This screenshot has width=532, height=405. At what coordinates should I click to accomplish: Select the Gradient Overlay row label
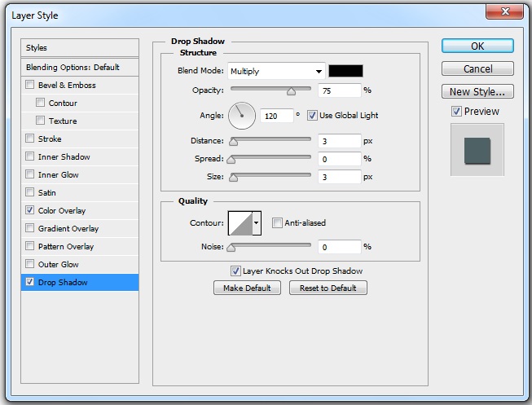(x=68, y=229)
